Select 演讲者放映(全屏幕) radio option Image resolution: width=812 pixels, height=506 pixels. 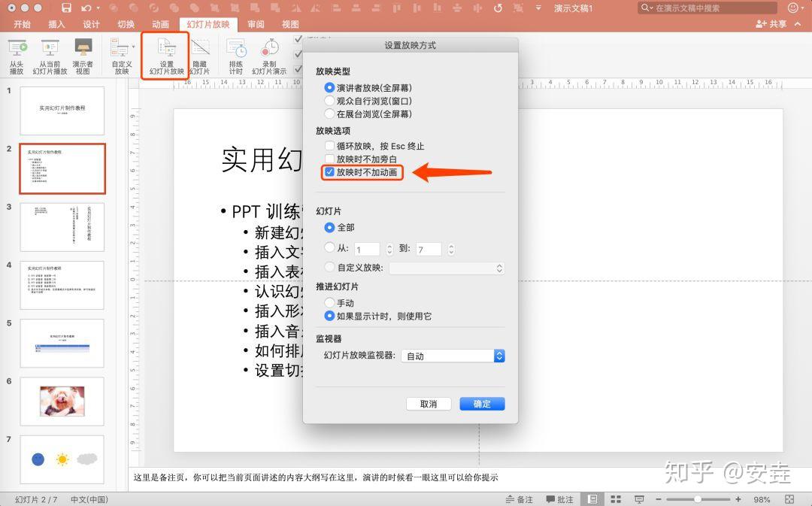[x=329, y=87]
